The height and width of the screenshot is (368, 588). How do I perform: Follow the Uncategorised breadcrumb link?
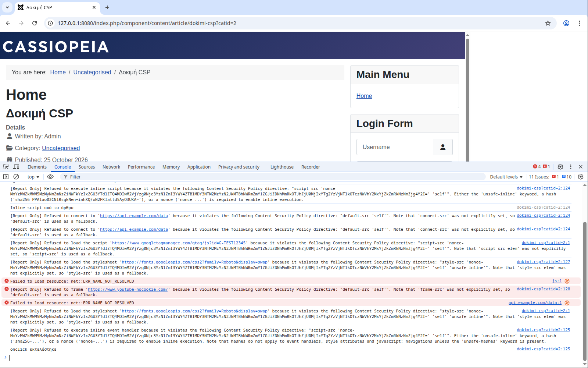pyautogui.click(x=92, y=72)
